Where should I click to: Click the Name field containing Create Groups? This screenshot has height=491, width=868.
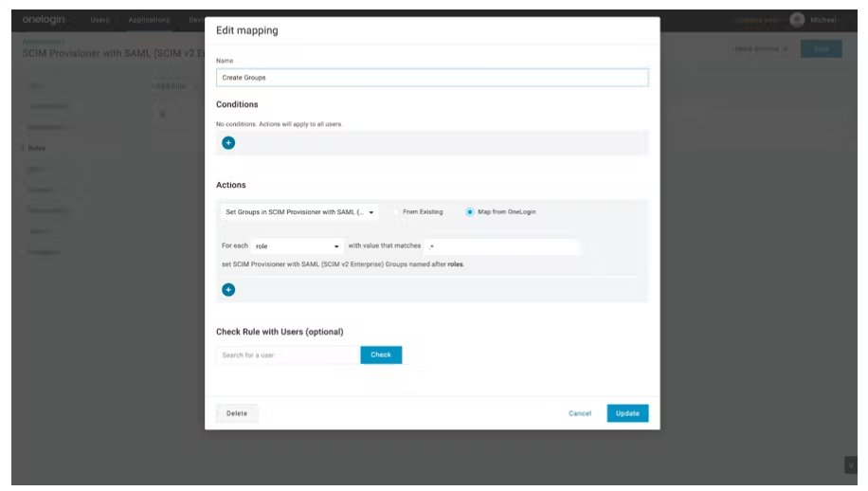[432, 78]
